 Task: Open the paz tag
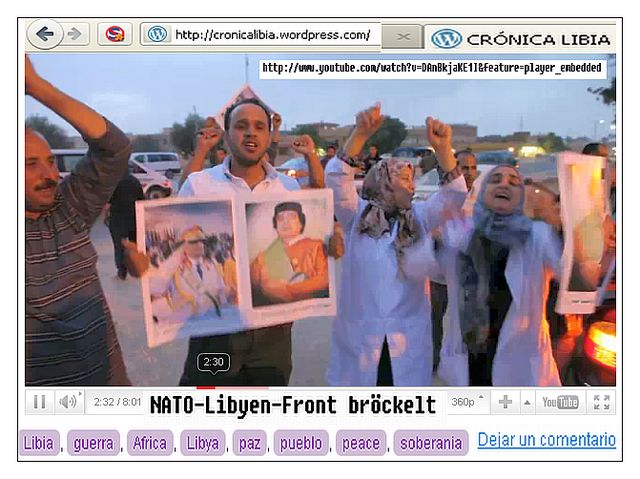(250, 443)
